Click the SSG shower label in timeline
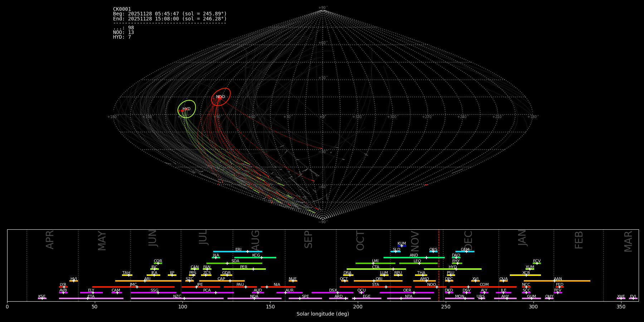 click(x=155, y=291)
